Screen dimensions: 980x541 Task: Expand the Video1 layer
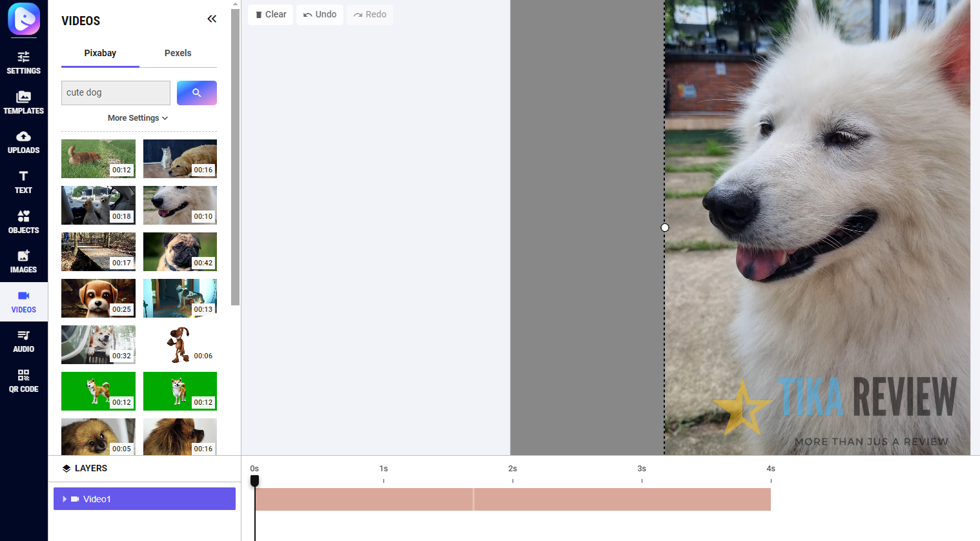65,499
